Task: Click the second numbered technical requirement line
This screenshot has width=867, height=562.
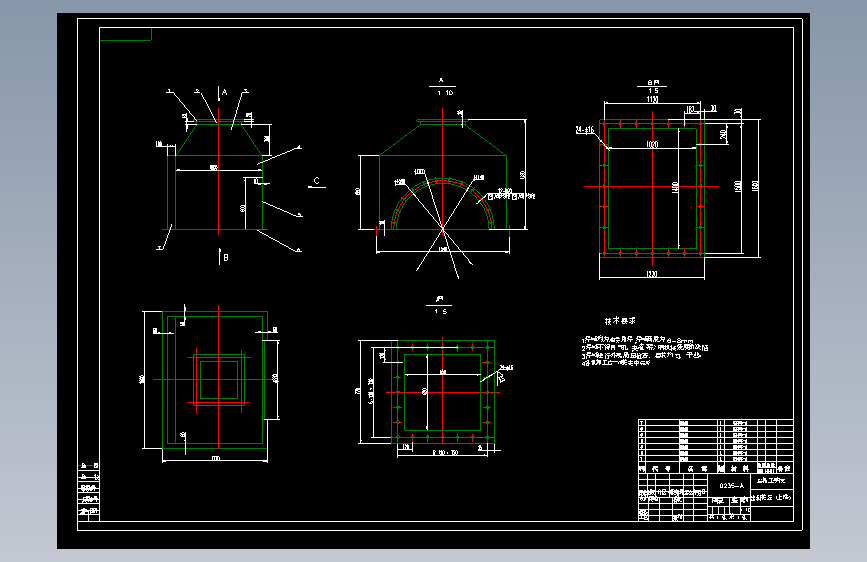Action: 645,347
